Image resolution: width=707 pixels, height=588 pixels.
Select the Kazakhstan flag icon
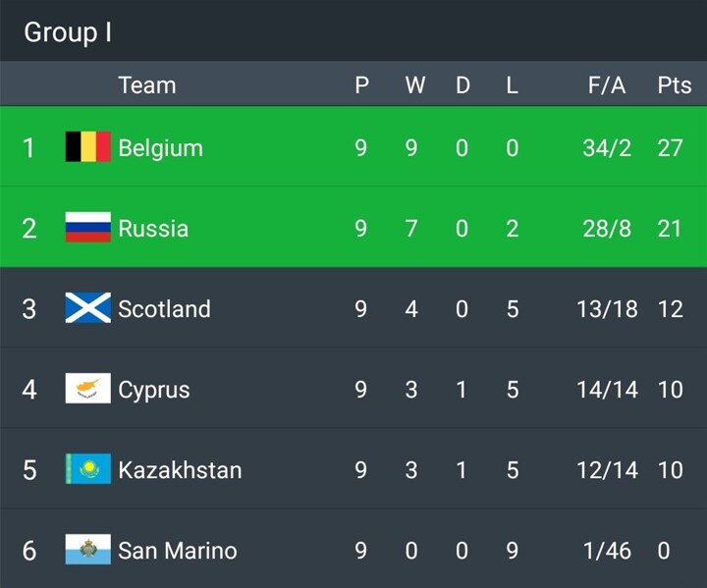click(87, 469)
